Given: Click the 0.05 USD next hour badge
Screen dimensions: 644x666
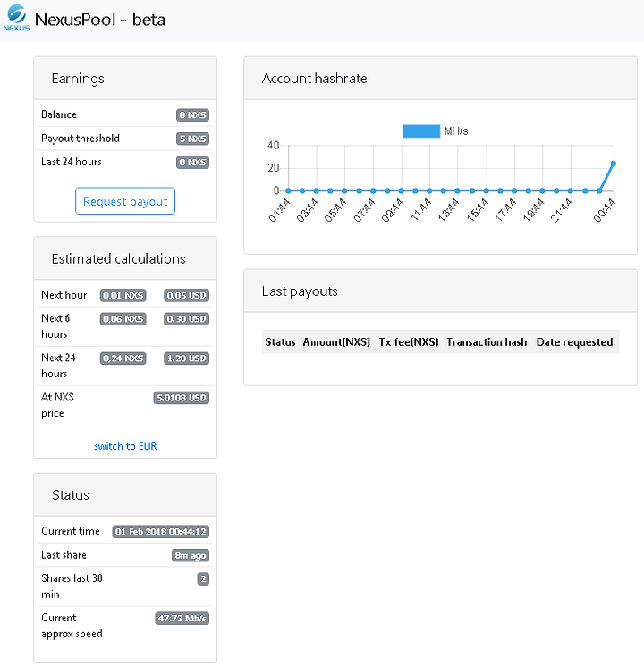Looking at the screenshot, I should click(x=186, y=296).
